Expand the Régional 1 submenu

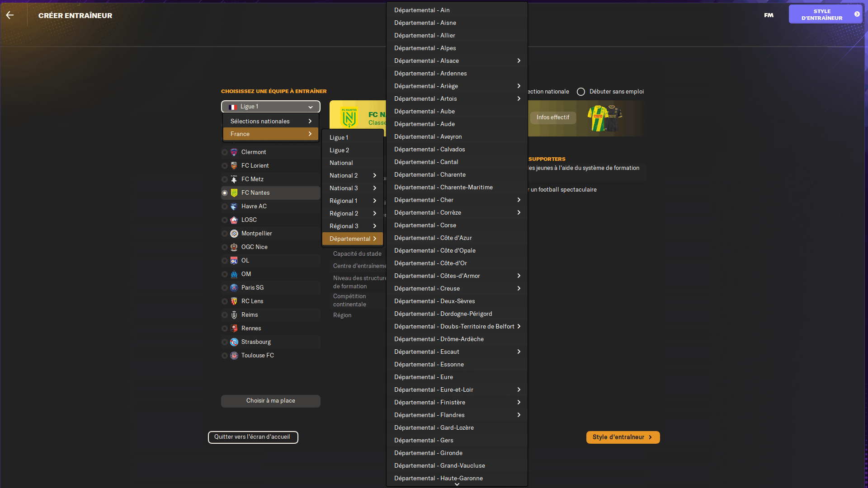tap(352, 201)
